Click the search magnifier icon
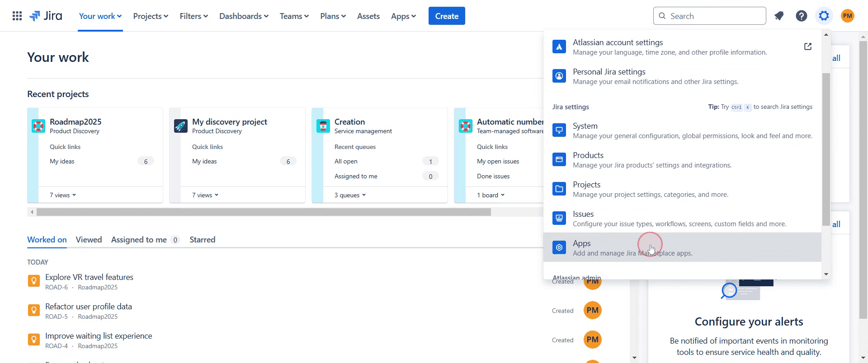 click(x=662, y=16)
